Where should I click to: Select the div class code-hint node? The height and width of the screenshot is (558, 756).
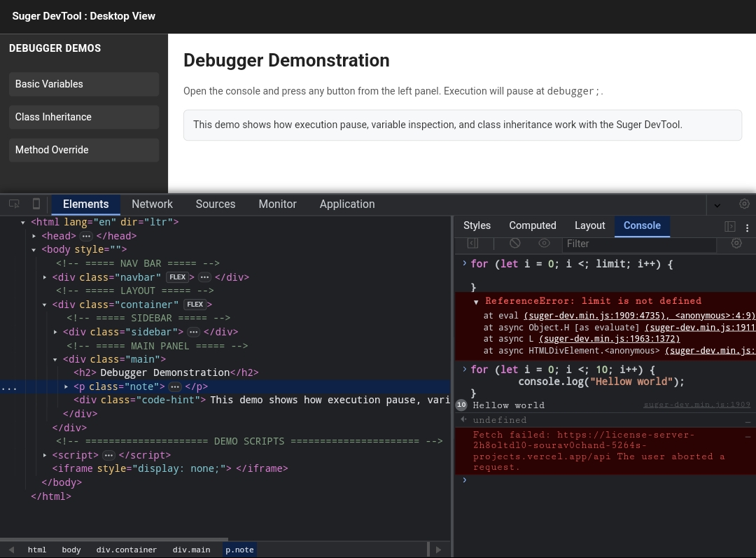[262, 400]
